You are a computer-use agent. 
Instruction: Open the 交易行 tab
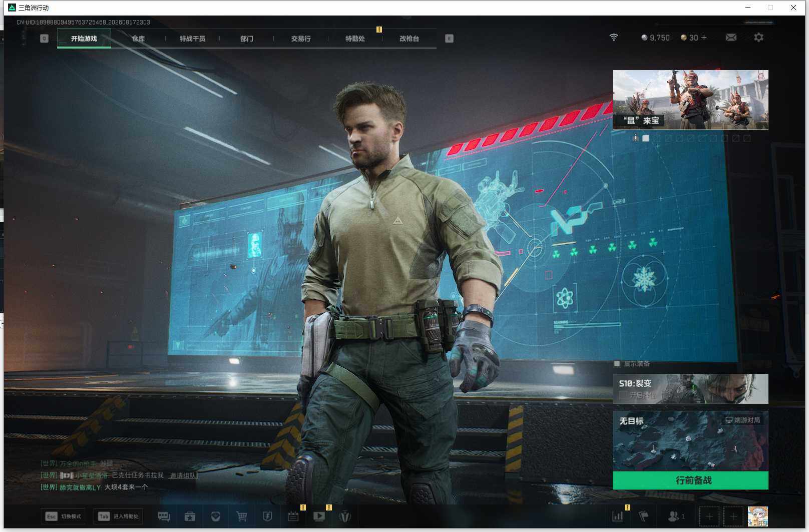301,39
